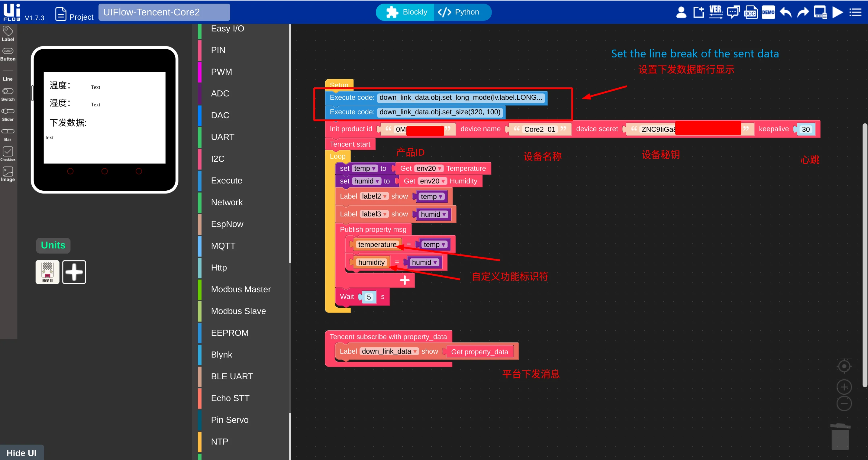This screenshot has height=460, width=868.
Task: Click the Hide UI button
Action: tap(21, 452)
